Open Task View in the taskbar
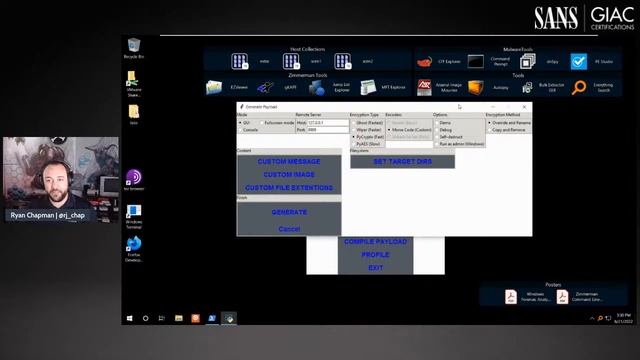This screenshot has height=360, width=640. click(162, 318)
